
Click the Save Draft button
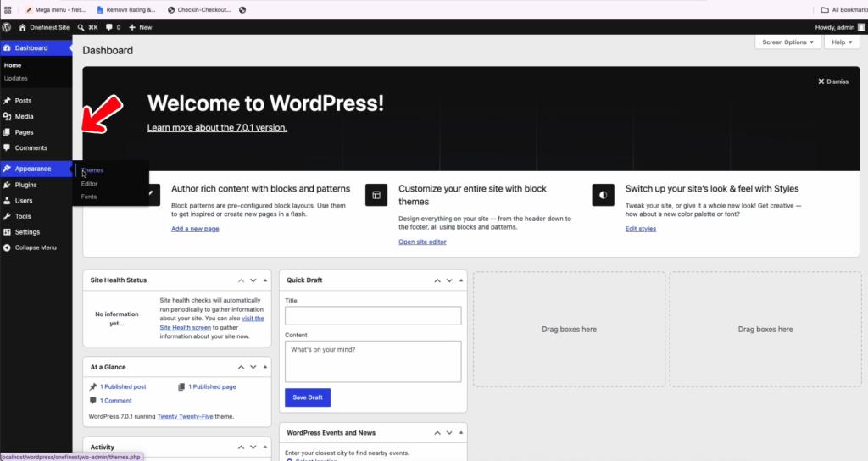pos(308,397)
